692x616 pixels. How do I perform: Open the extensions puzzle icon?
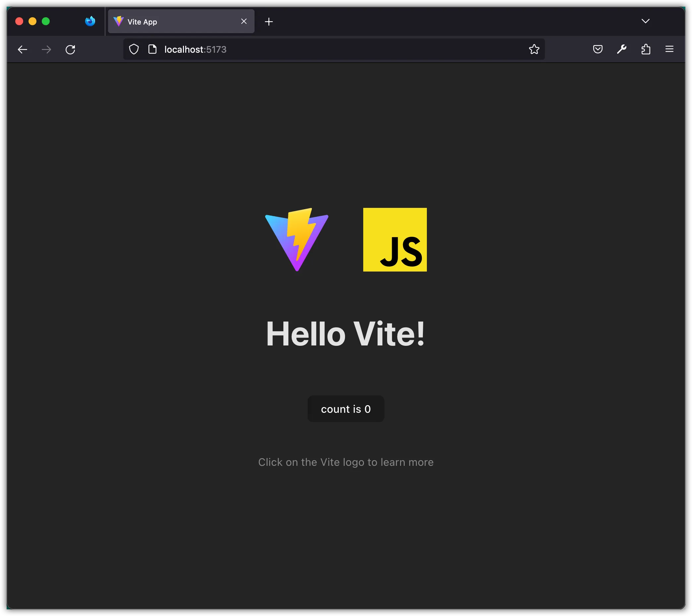click(x=646, y=49)
